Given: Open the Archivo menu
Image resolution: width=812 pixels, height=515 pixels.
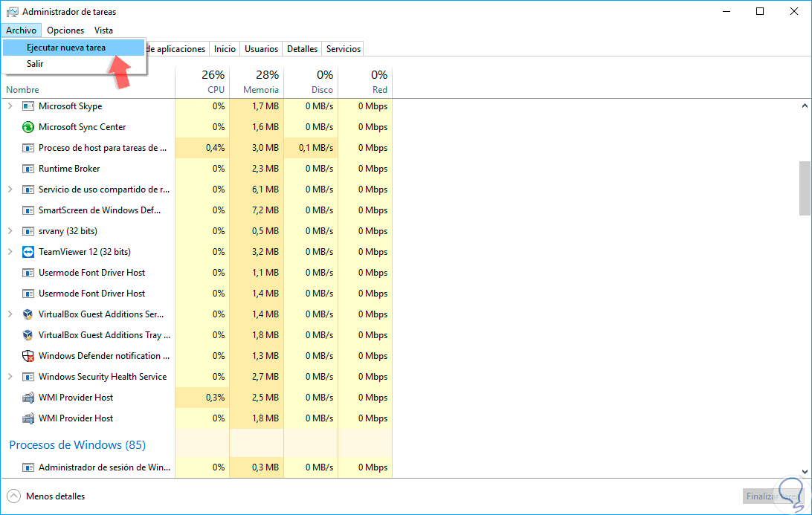Looking at the screenshot, I should pyautogui.click(x=22, y=30).
